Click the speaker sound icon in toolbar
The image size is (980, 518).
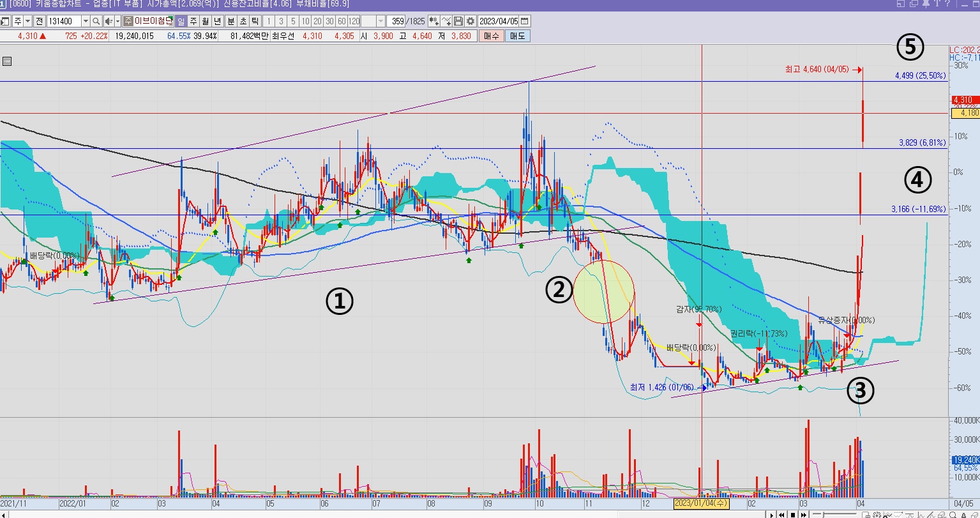click(x=109, y=21)
